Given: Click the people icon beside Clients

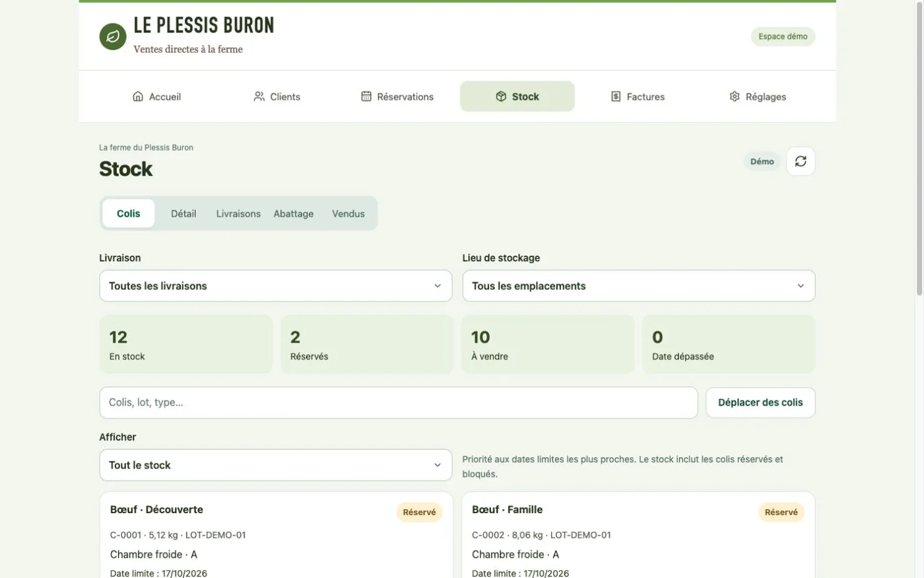Looking at the screenshot, I should coord(259,96).
